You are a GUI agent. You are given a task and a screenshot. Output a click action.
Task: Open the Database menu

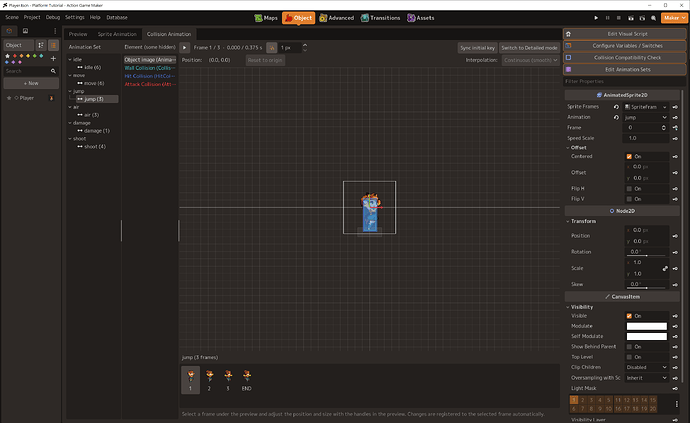(117, 18)
